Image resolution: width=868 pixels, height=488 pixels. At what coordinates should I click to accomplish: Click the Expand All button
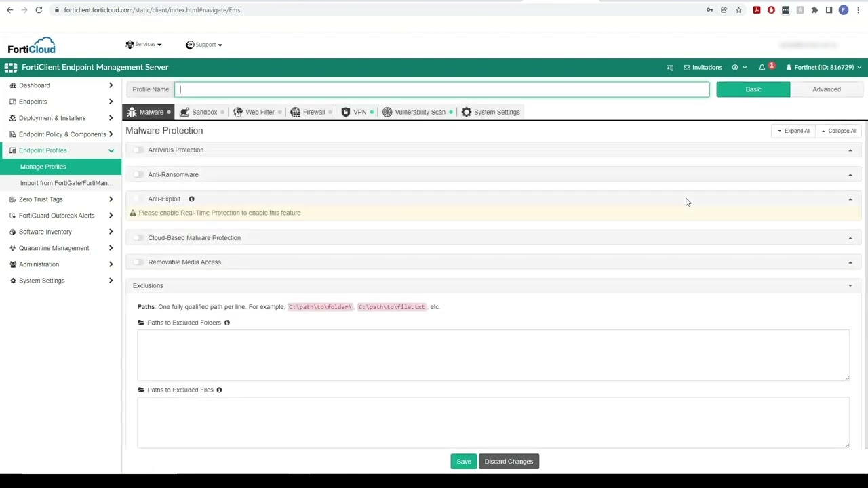(x=793, y=131)
